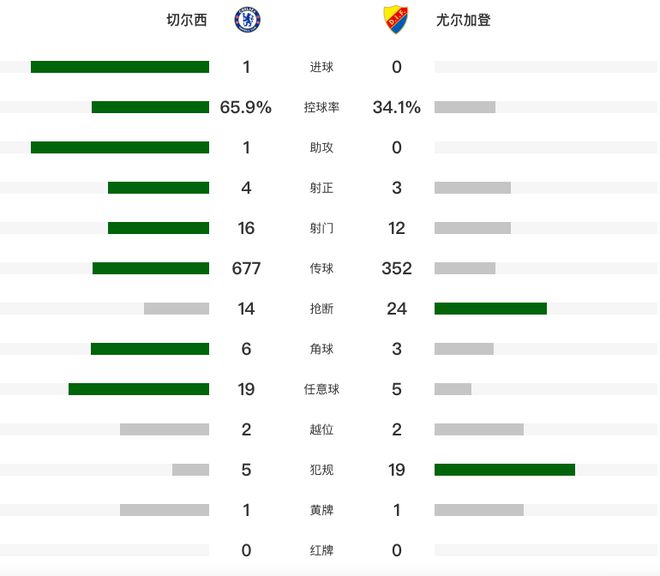Click Djurgården's green fouls bar
The height and width of the screenshot is (576, 660).
[504, 470]
